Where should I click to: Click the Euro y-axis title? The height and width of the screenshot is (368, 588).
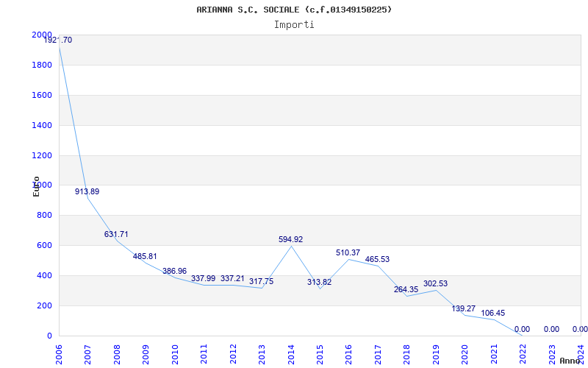point(36,186)
